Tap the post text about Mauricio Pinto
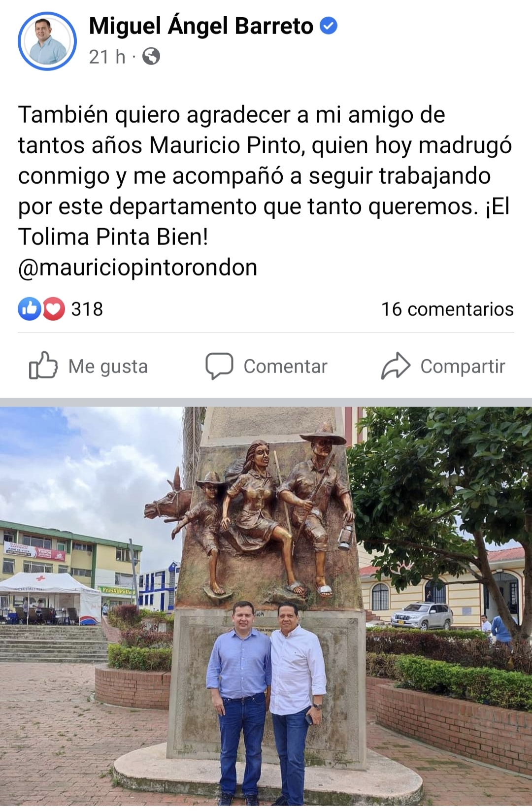532x811 pixels. (265, 176)
